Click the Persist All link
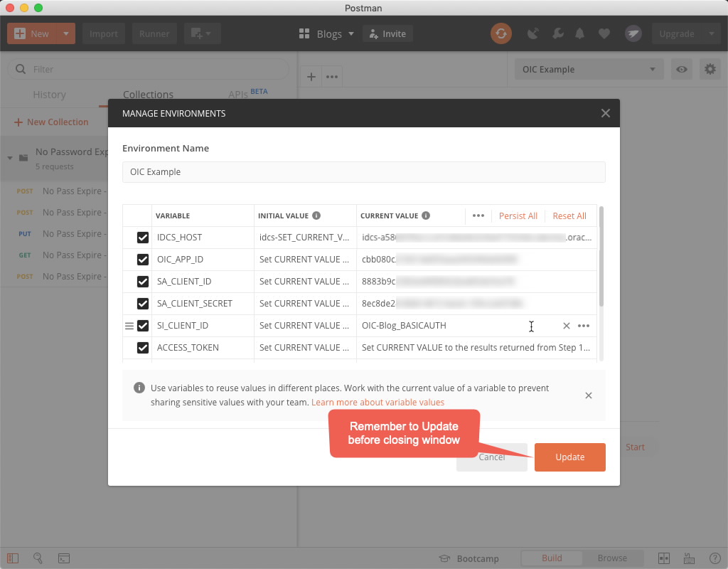This screenshot has width=728, height=569. tap(518, 216)
